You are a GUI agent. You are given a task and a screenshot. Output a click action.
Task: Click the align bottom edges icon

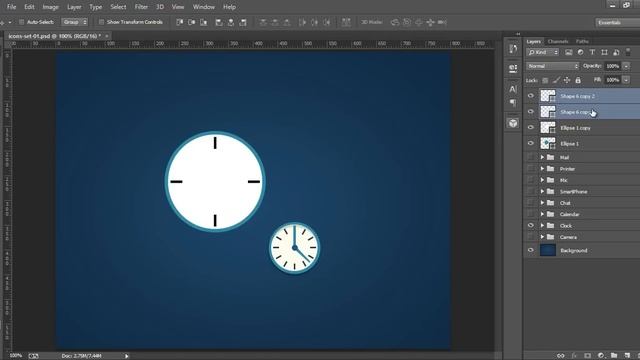203,22
